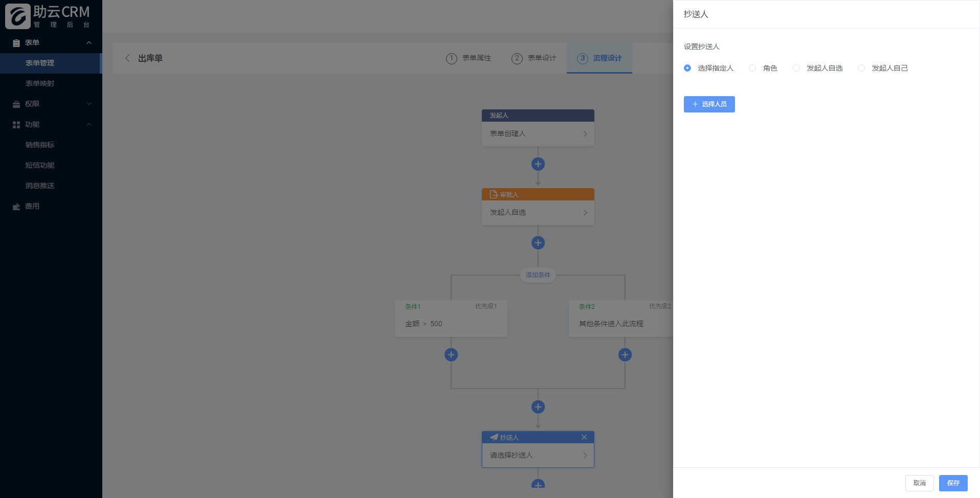The height and width of the screenshot is (498, 980).
Task: Select the 角色 radio option
Action: [752, 68]
